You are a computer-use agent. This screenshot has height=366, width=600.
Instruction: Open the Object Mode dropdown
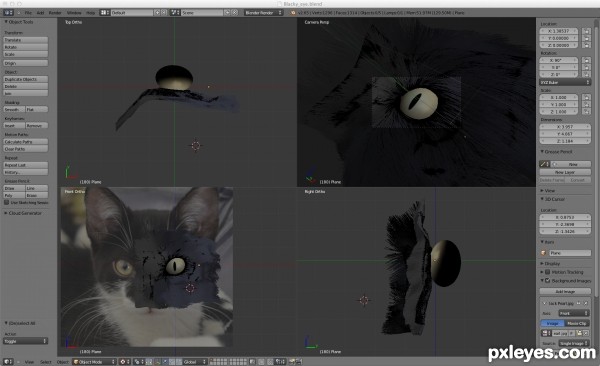pos(94,361)
